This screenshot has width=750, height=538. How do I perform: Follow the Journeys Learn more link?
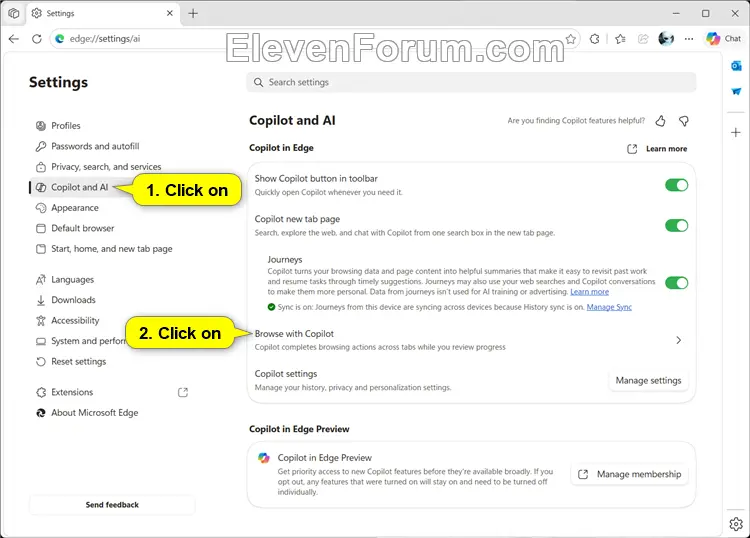click(589, 292)
